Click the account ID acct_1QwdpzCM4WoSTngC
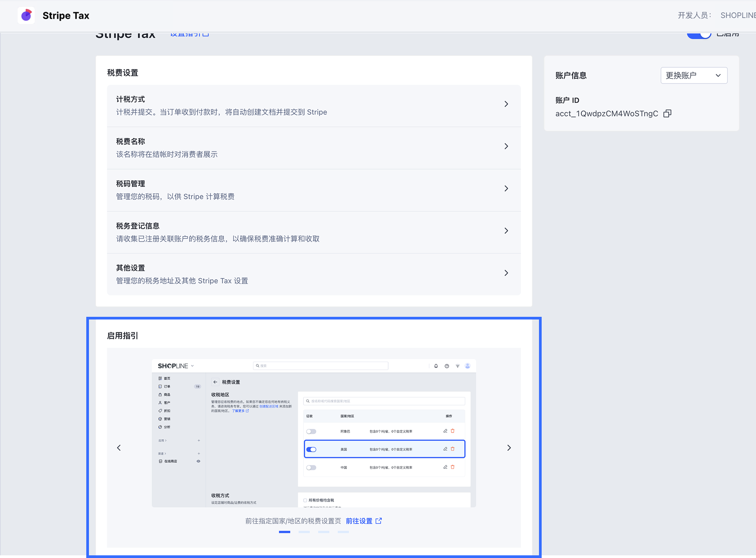 click(607, 113)
